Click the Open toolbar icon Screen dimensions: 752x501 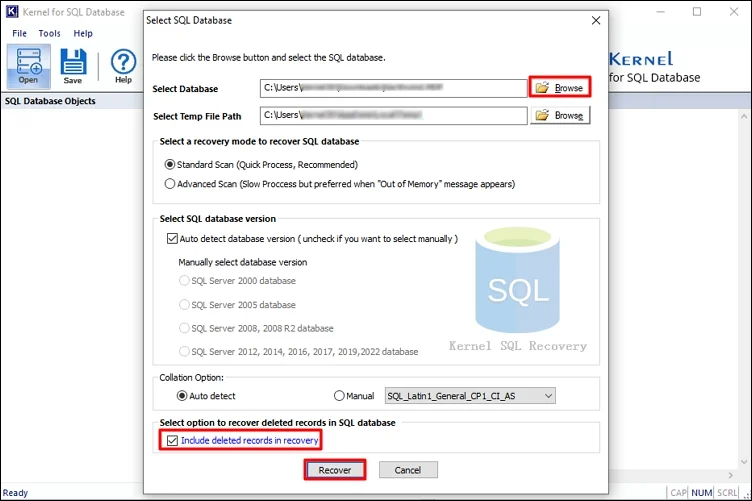[x=28, y=67]
